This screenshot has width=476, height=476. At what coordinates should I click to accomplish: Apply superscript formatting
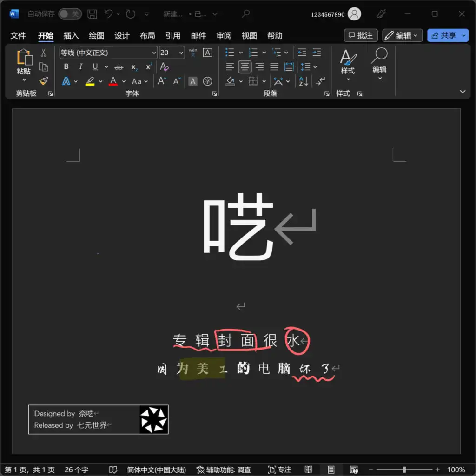click(x=149, y=66)
